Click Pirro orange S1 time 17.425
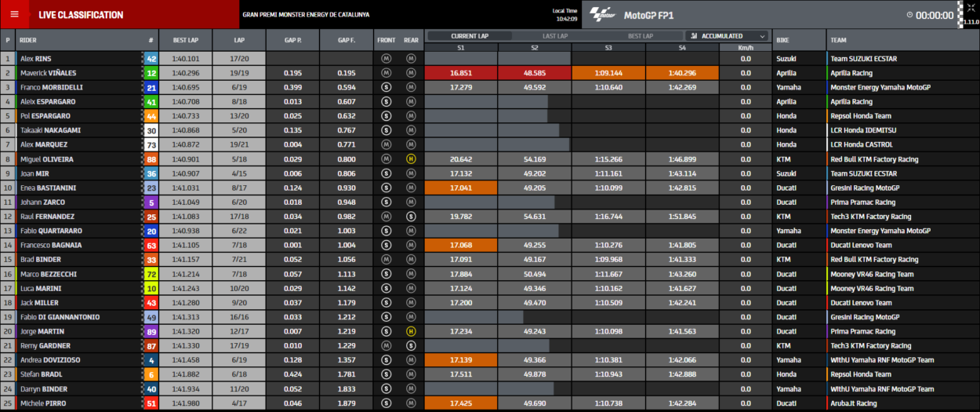 pos(461,403)
